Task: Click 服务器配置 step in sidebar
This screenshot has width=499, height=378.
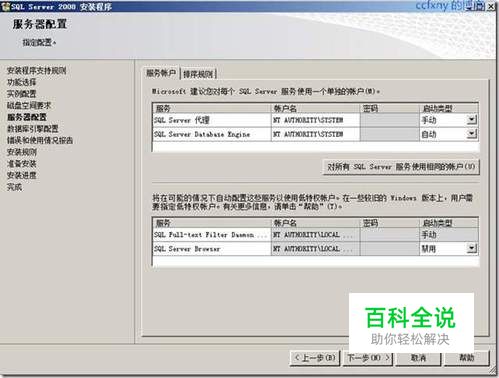Action: tap(27, 117)
